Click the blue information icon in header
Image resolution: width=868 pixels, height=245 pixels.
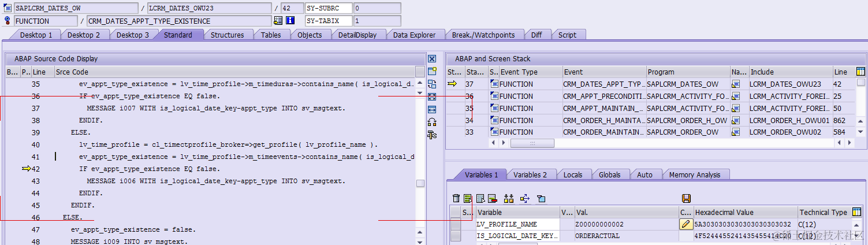point(290,21)
